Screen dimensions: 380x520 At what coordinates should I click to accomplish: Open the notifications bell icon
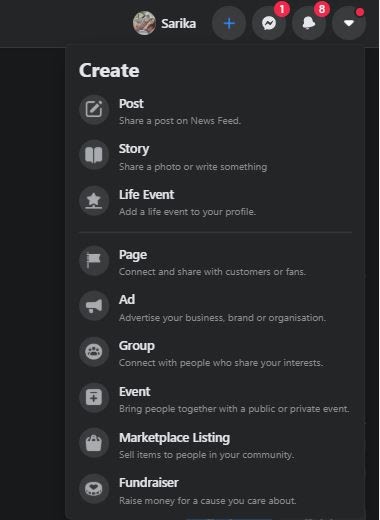pos(309,23)
